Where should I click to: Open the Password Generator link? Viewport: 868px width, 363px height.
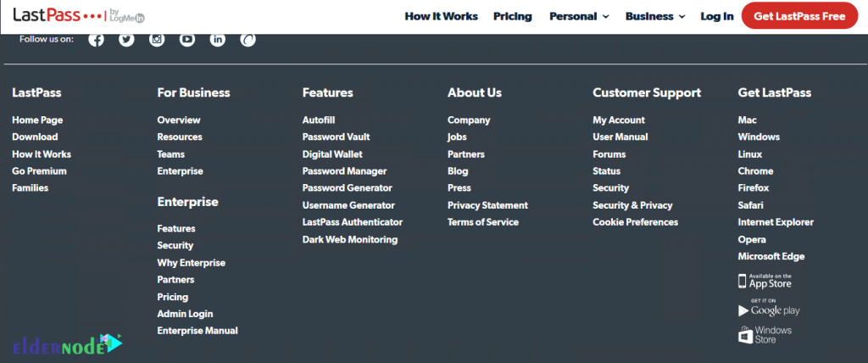click(347, 188)
